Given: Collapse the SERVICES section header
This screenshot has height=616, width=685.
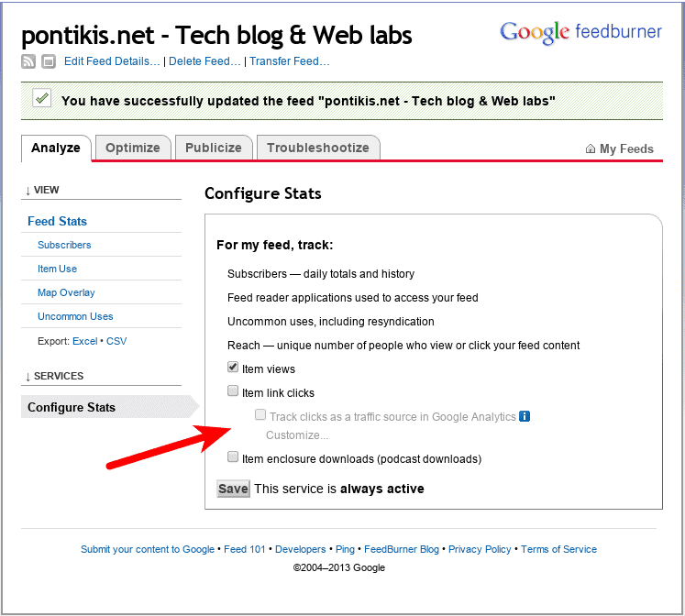Looking at the screenshot, I should [54, 376].
